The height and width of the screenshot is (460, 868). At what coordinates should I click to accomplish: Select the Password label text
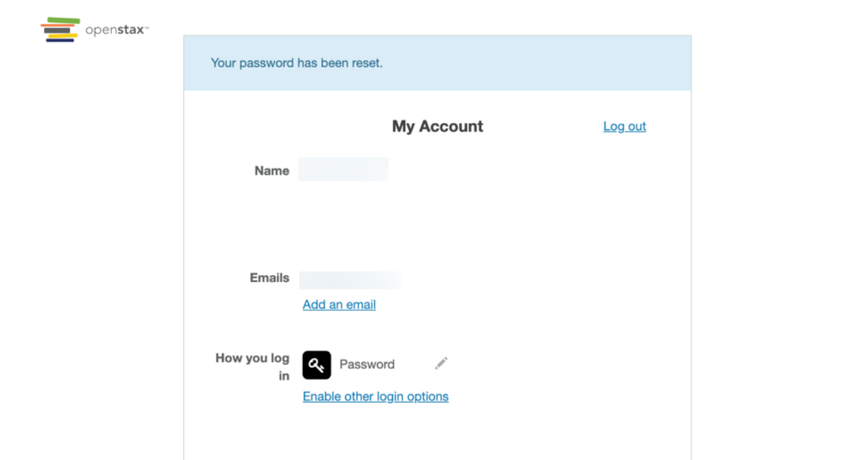tap(367, 364)
